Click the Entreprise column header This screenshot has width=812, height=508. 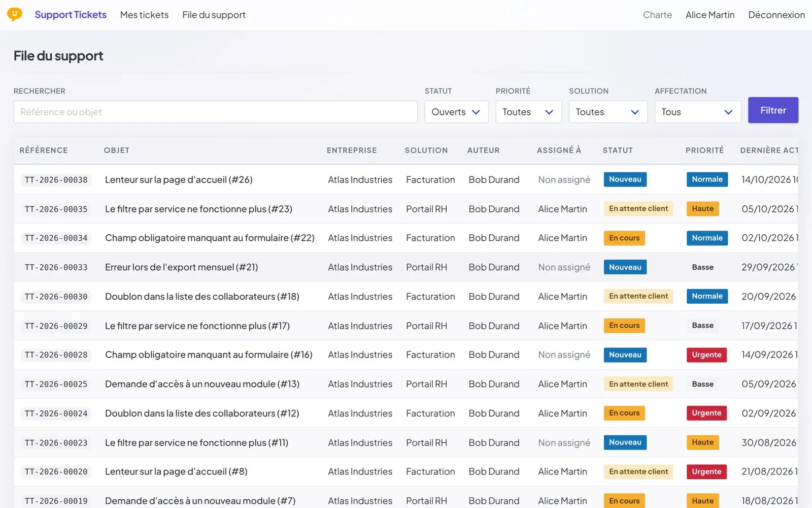(x=352, y=150)
